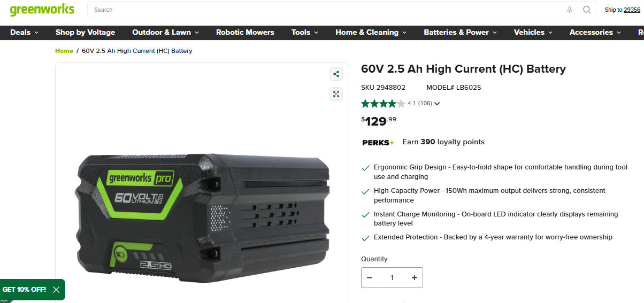Select Shop by Voltage menu item

pyautogui.click(x=85, y=32)
